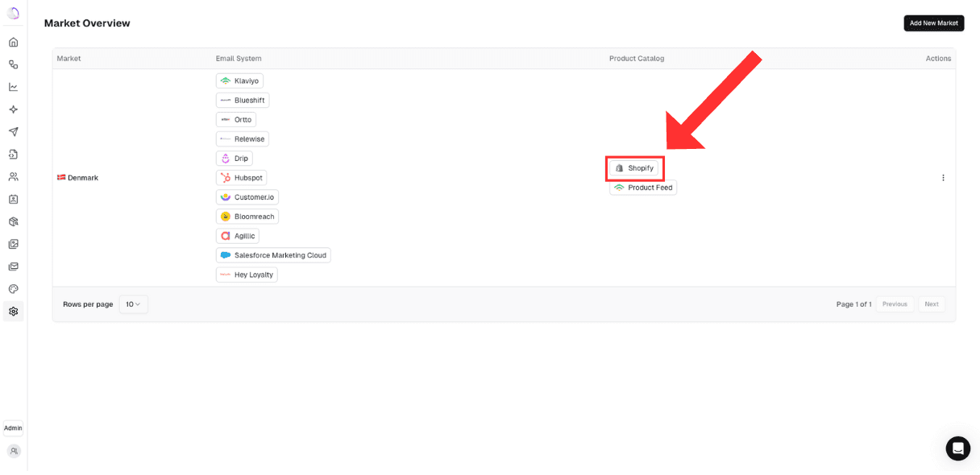980x475 pixels.
Task: Click the Page 1 of 1 text
Action: (x=853, y=304)
